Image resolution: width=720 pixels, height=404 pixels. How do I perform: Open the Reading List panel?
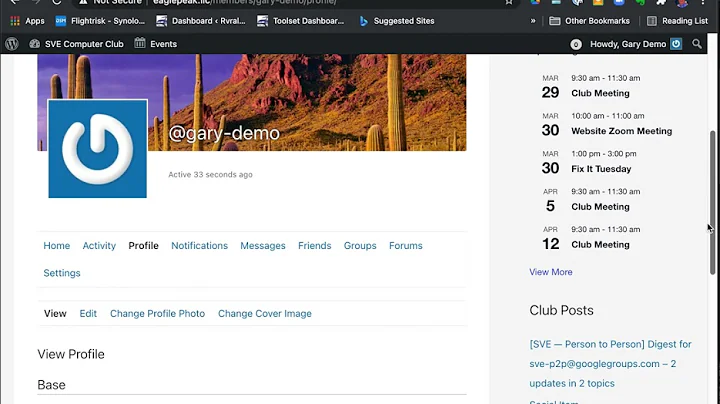coord(677,21)
